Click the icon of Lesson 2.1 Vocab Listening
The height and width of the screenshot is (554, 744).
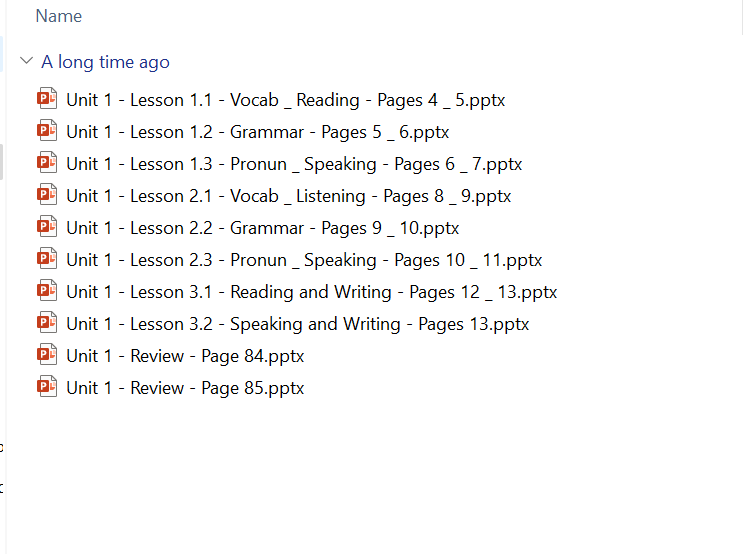[46, 195]
